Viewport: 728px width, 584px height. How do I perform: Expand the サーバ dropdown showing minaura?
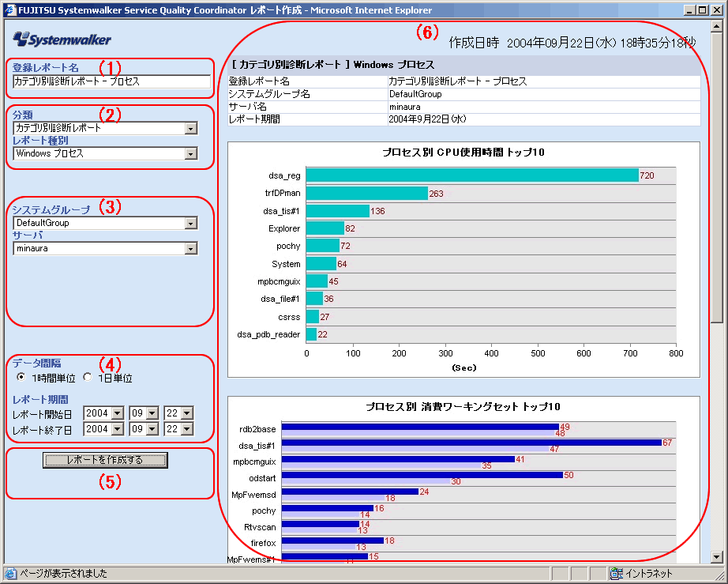(191, 249)
